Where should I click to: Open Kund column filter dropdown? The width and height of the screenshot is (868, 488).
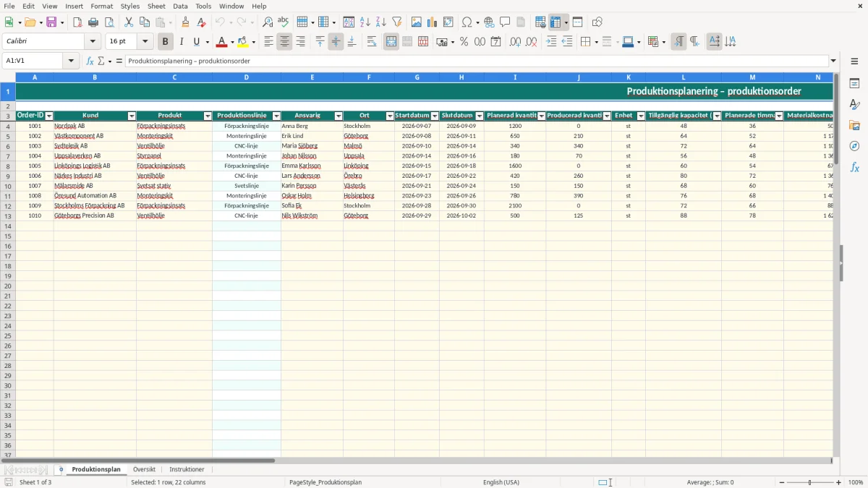point(132,116)
